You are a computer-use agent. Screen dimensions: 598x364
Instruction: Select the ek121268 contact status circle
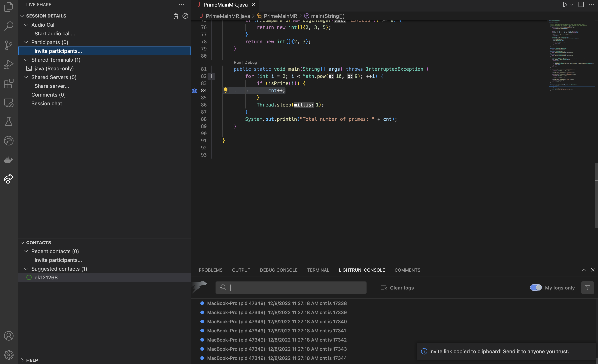(29, 277)
